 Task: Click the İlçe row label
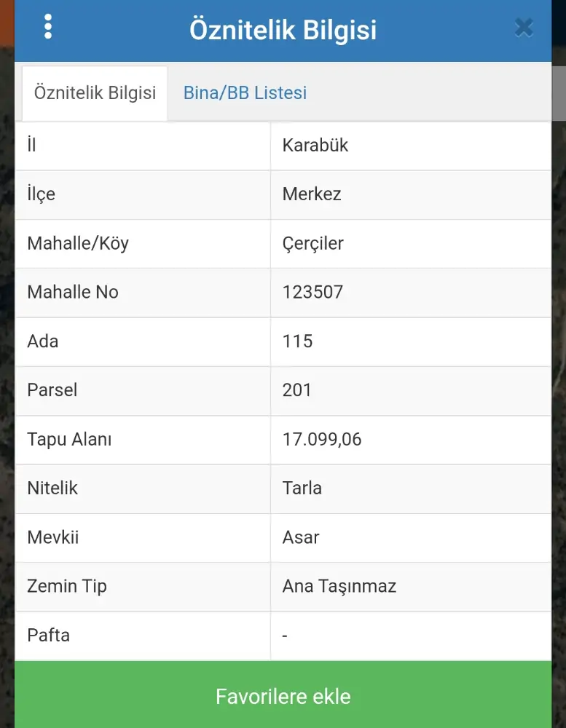point(41,194)
